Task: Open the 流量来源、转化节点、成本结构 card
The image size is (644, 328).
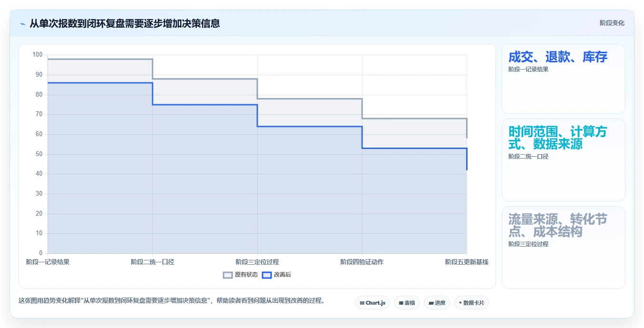Action: (563, 248)
